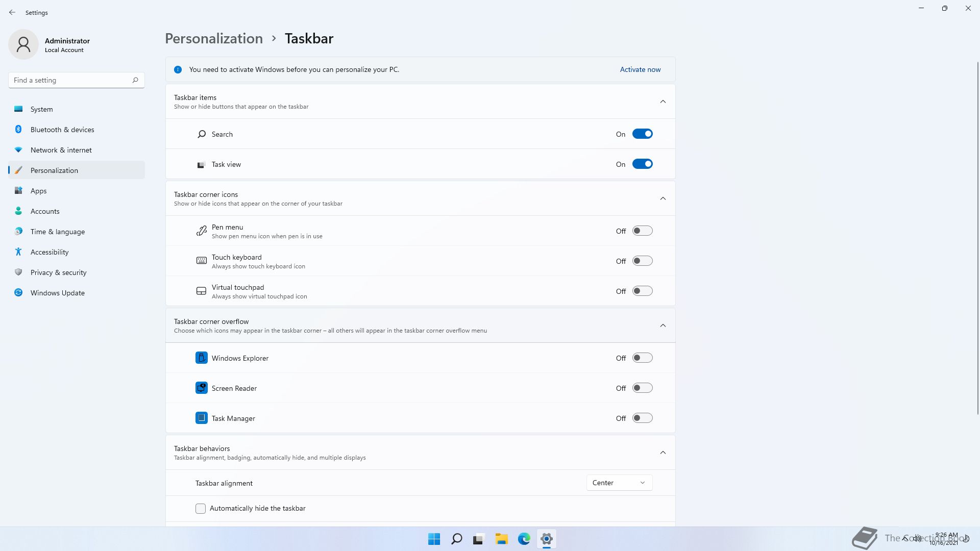Open Accessibility settings page
This screenshot has width=980, height=551.
pos(77,252)
